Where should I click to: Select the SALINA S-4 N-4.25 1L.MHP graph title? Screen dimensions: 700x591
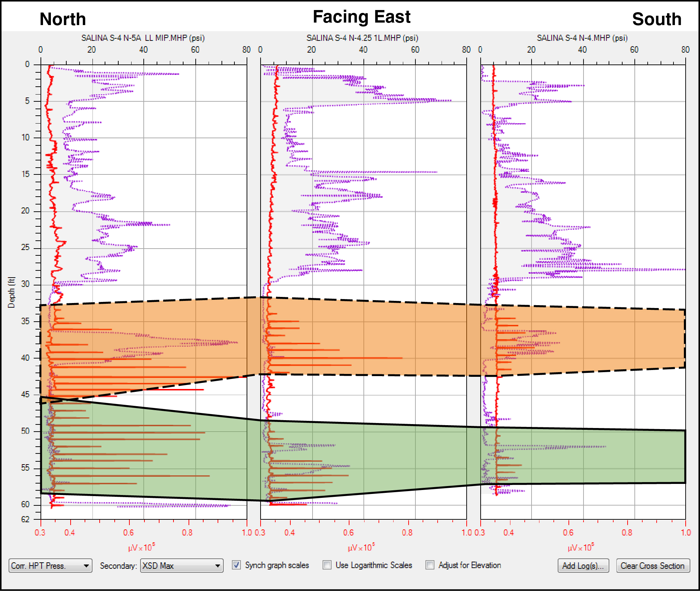click(x=362, y=38)
